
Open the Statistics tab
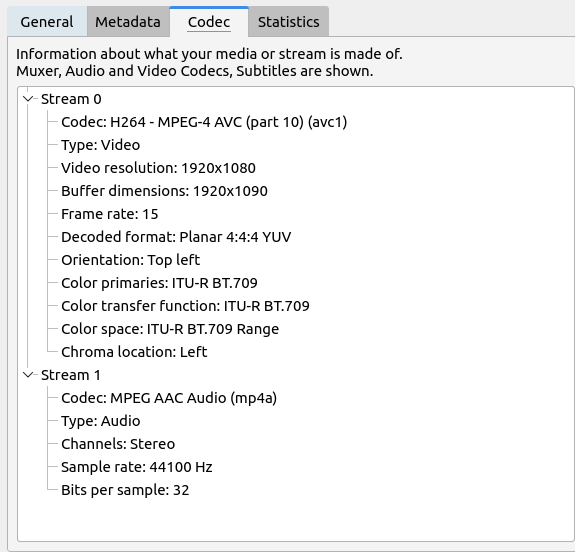289,22
